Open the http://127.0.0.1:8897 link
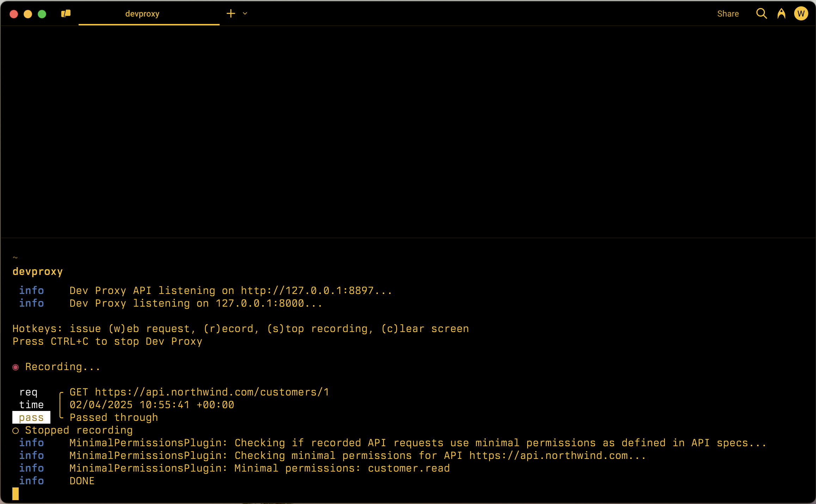This screenshot has height=504, width=816. (307, 291)
